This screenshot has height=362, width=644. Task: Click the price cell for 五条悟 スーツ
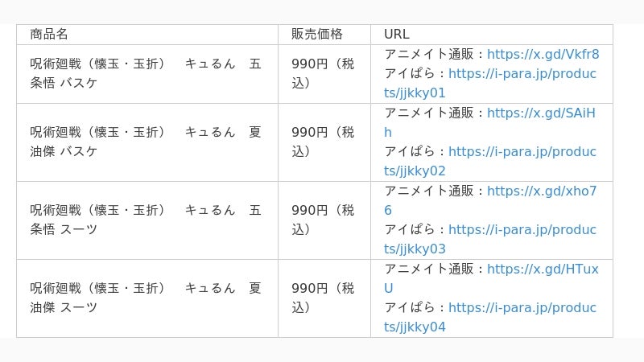[324, 220]
